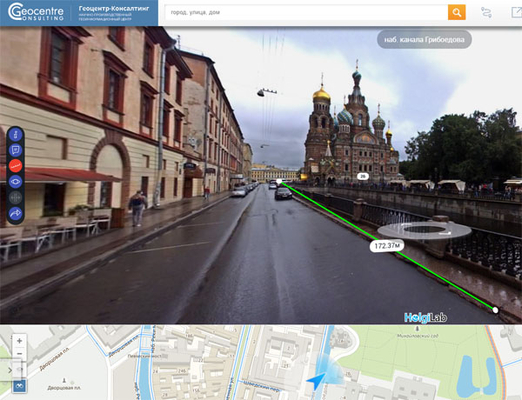
Task: Click the HelgiLab logo on panorama
Action: click(425, 318)
